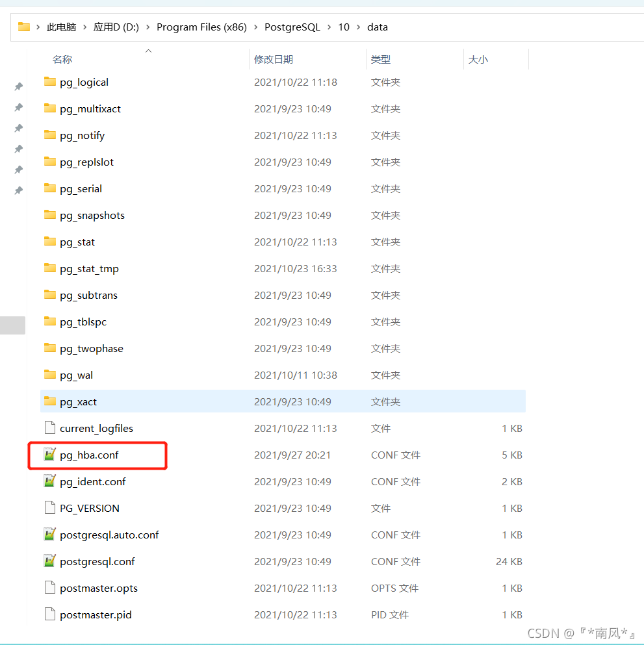
Task: Sort by 名称 column header
Action: pyautogui.click(x=62, y=60)
